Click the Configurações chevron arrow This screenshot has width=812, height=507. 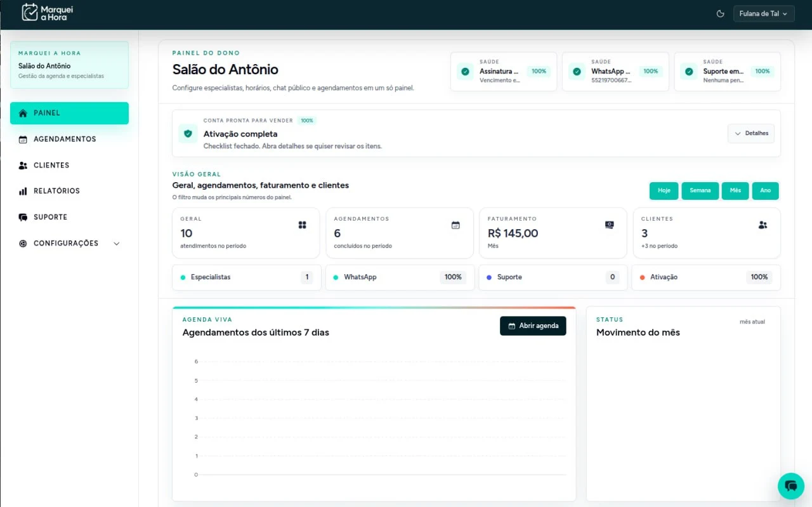pyautogui.click(x=116, y=243)
